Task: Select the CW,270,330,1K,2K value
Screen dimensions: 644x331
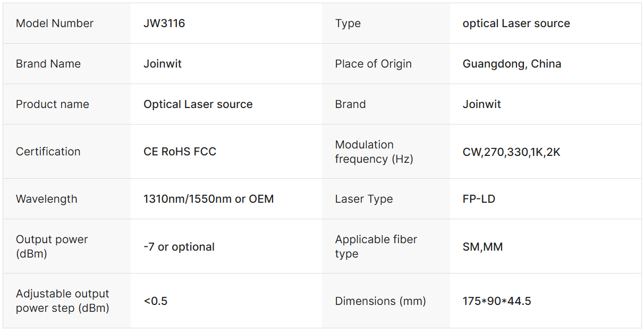Action: point(511,152)
